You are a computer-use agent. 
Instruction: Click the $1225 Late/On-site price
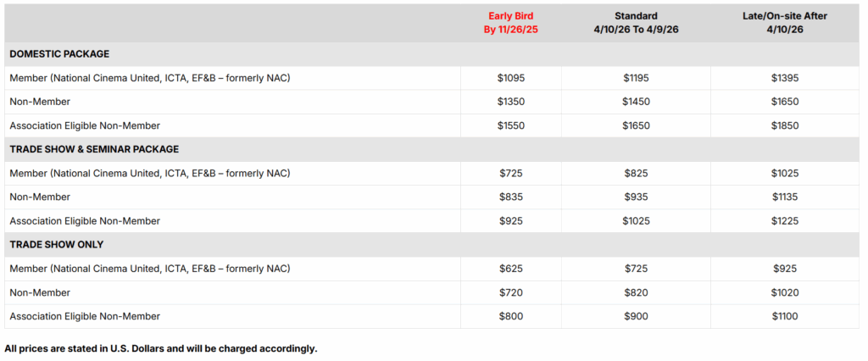[x=785, y=221]
